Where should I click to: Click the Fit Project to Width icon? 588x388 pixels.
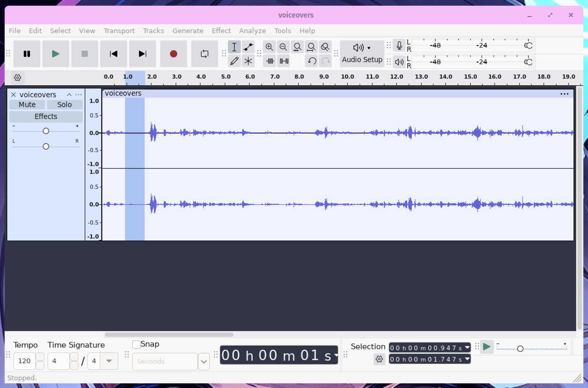tap(311, 47)
